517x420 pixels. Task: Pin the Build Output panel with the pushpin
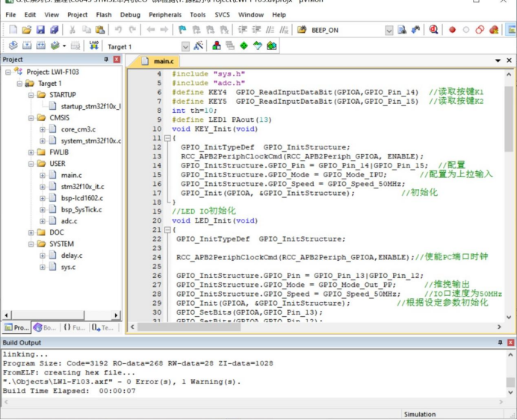(500, 342)
